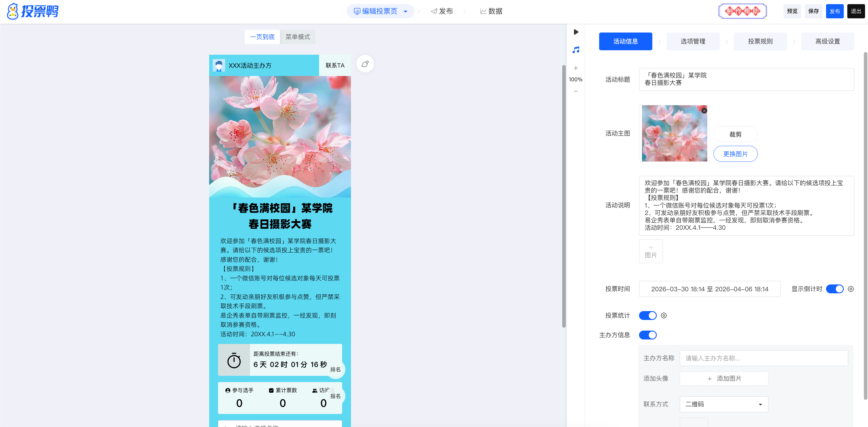Click the play arrow icon
This screenshot has width=868, height=427.
pos(576,32)
